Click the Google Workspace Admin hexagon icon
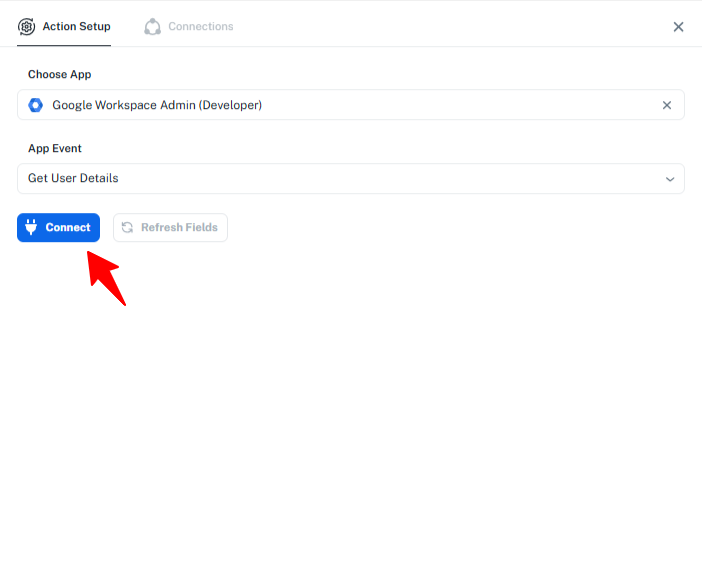702x568 pixels. pyautogui.click(x=36, y=105)
